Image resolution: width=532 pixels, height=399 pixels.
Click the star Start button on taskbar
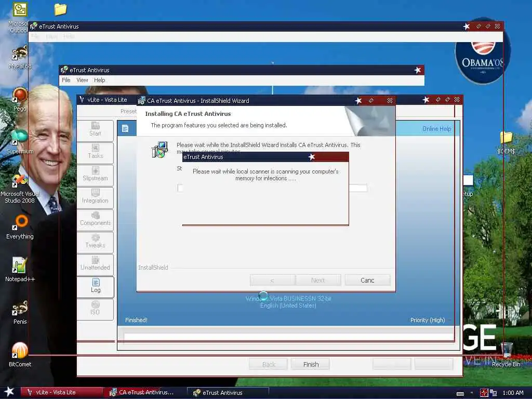[9, 392]
